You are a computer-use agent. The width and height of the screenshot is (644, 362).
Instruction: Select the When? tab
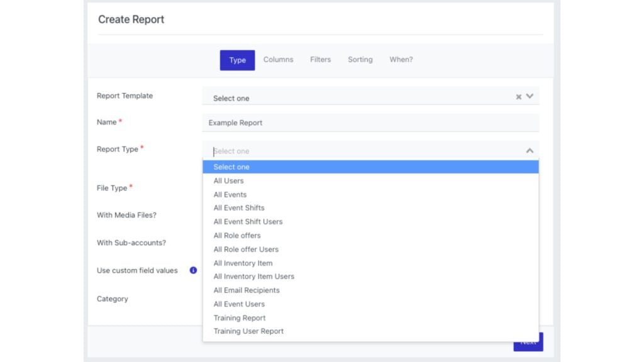pyautogui.click(x=401, y=60)
